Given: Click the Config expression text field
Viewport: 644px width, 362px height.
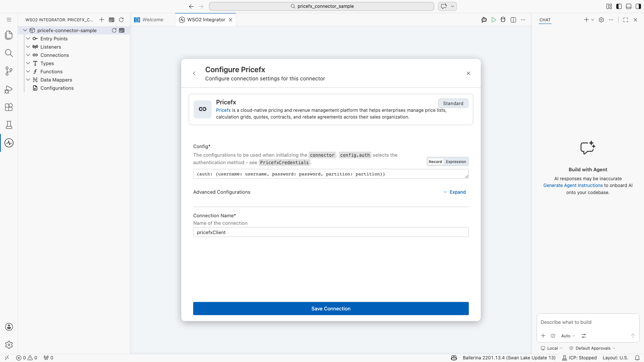Looking at the screenshot, I should [x=331, y=174].
